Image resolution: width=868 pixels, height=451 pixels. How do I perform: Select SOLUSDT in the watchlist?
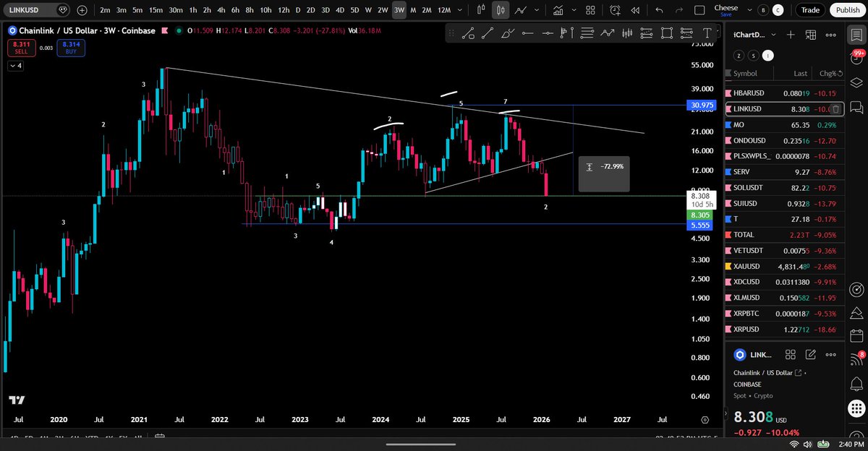click(x=784, y=187)
